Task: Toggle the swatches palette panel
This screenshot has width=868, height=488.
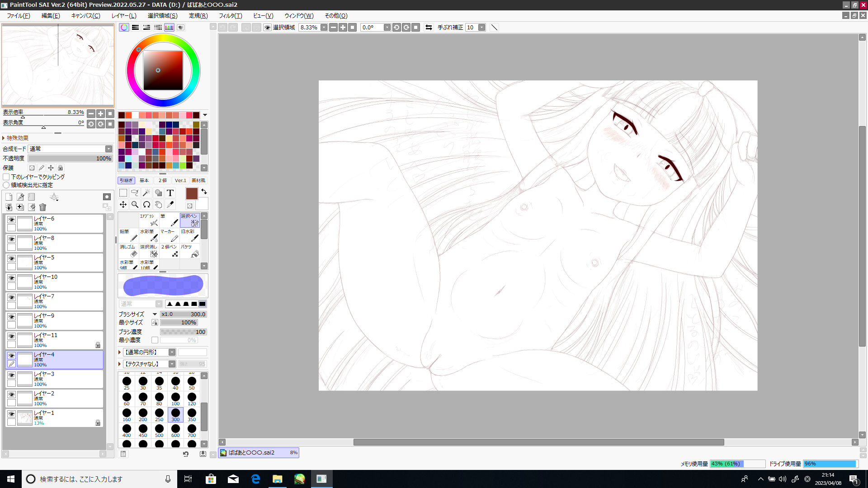Action: 169,28
